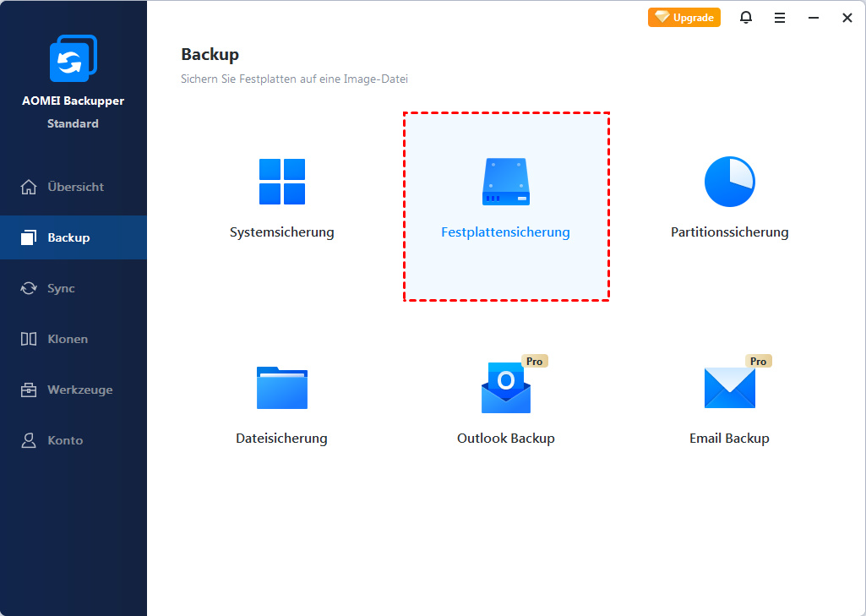Open the hamburger menu icon

click(780, 18)
